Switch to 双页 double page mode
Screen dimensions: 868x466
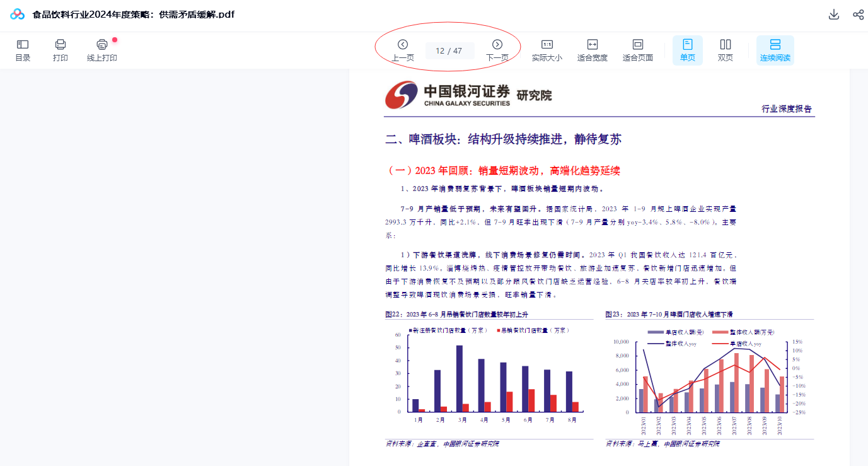point(726,50)
